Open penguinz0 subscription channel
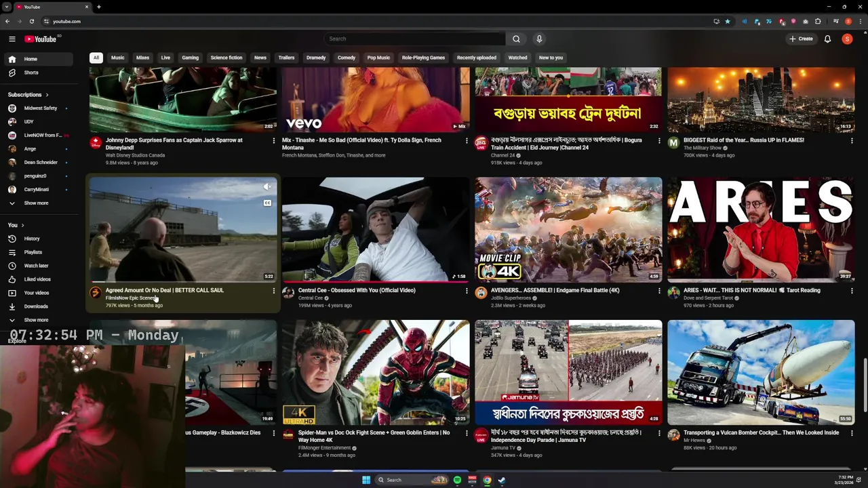This screenshot has height=488, width=868. coord(39,176)
